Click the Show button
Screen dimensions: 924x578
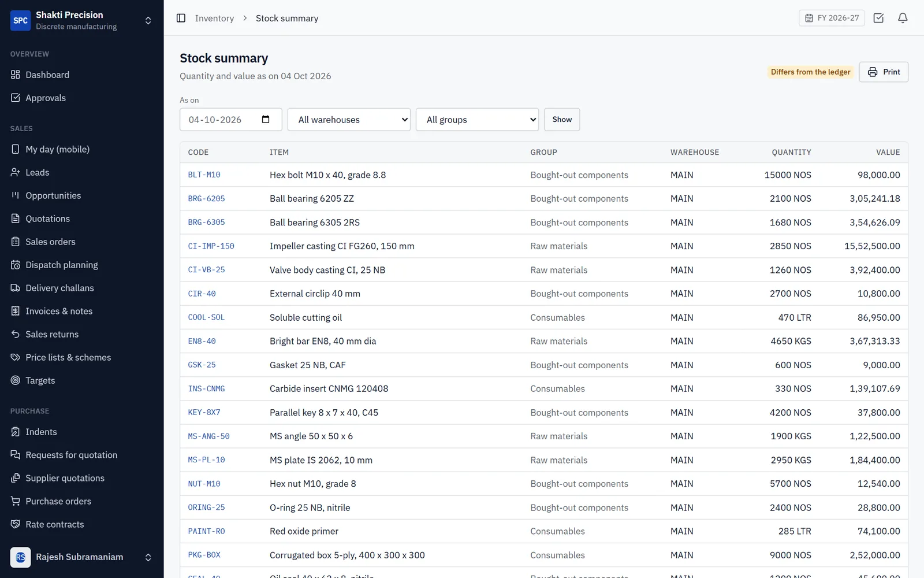pyautogui.click(x=562, y=120)
